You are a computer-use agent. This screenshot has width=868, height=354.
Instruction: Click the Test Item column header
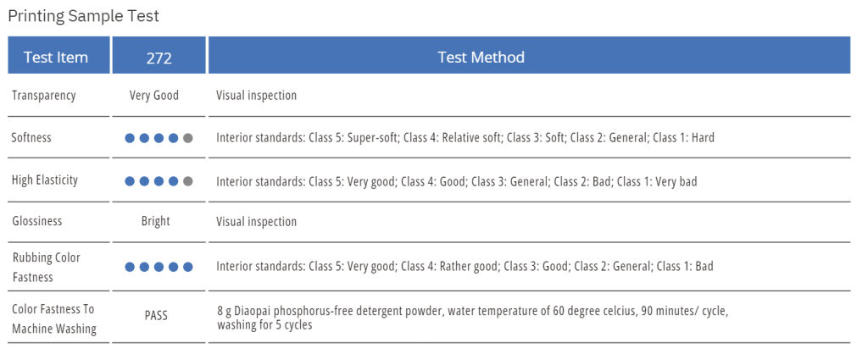click(x=56, y=58)
